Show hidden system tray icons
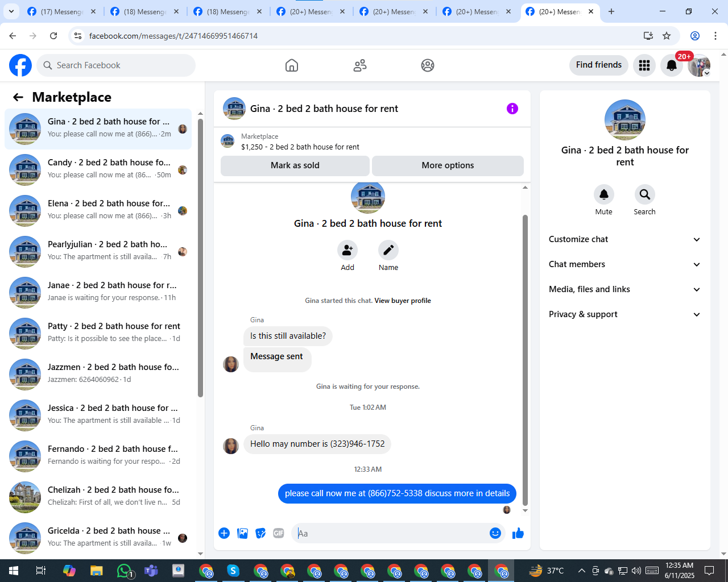 point(581,571)
